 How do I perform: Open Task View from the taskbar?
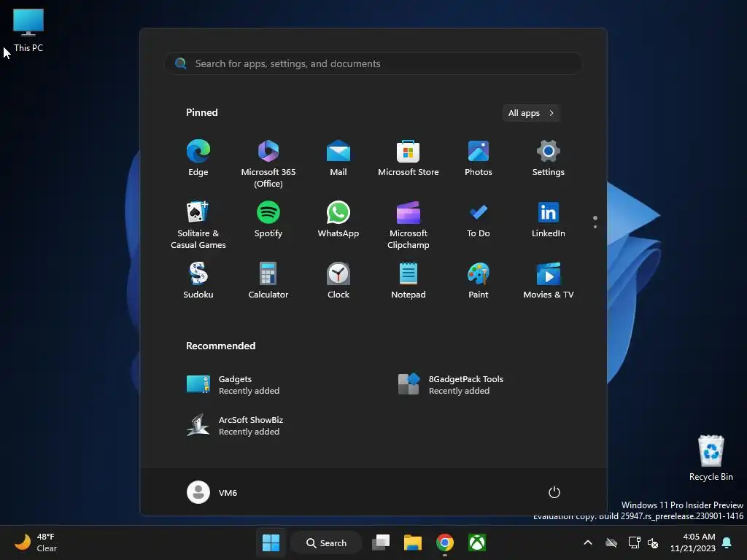381,542
